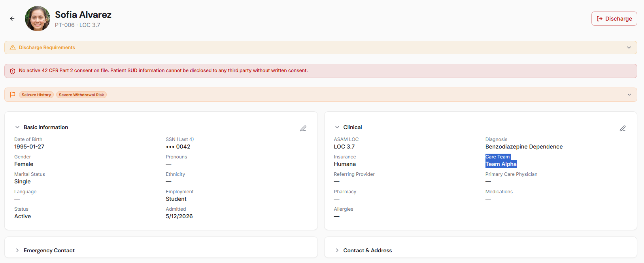
Task: Collapse the Basic Information section
Action: point(17,127)
